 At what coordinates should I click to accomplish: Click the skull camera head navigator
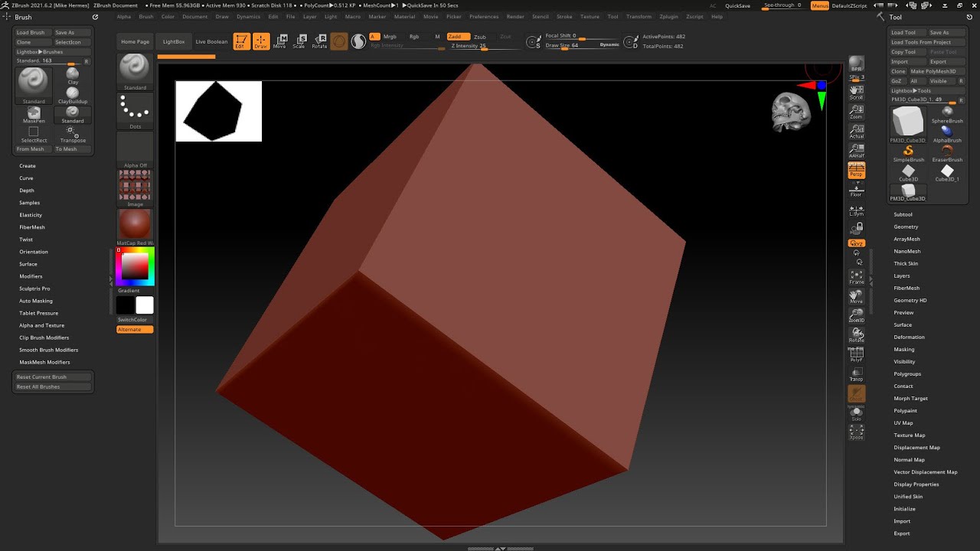point(791,112)
